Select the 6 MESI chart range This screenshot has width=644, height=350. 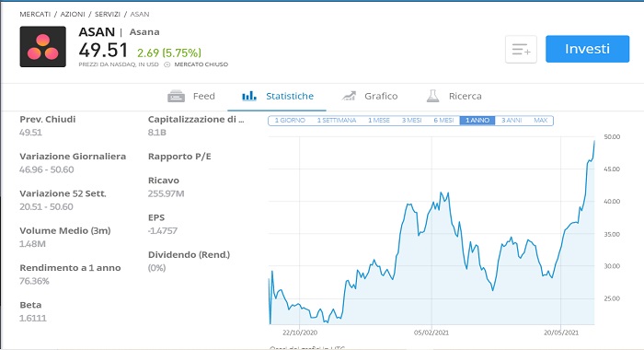coord(443,121)
